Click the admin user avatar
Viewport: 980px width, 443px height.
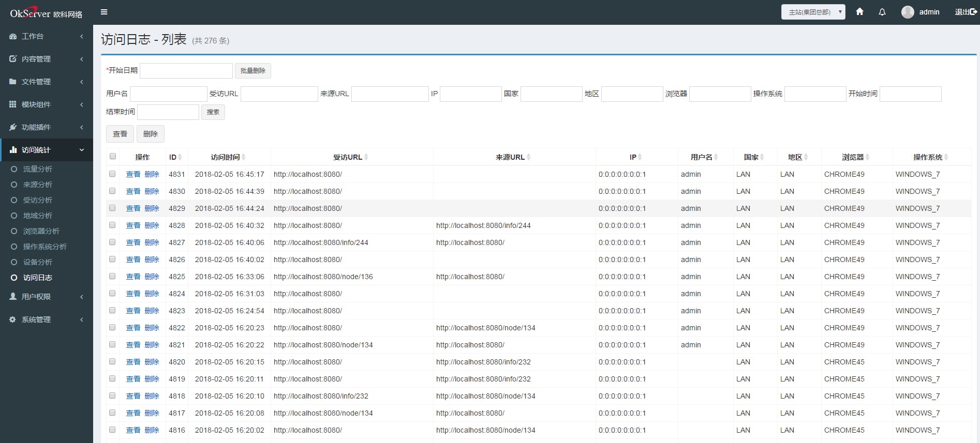coord(908,12)
